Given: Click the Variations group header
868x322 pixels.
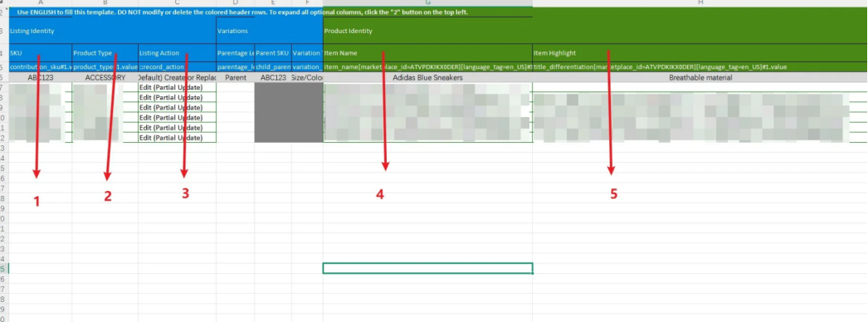Looking at the screenshot, I should (270, 31).
